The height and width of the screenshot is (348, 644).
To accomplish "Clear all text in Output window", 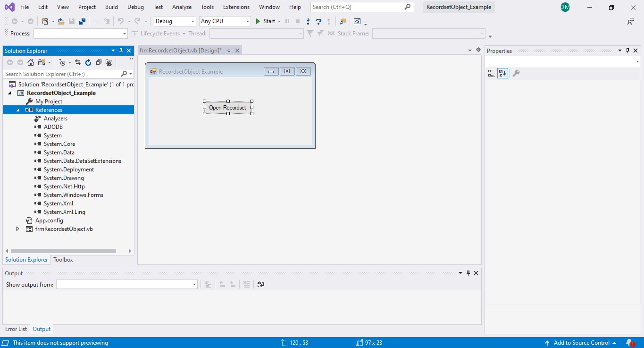I will [x=245, y=284].
